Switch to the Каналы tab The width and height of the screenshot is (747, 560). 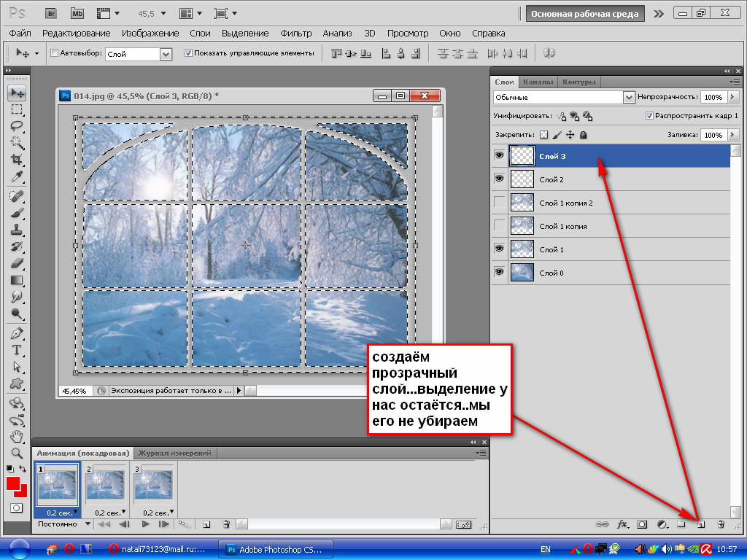coord(538,82)
